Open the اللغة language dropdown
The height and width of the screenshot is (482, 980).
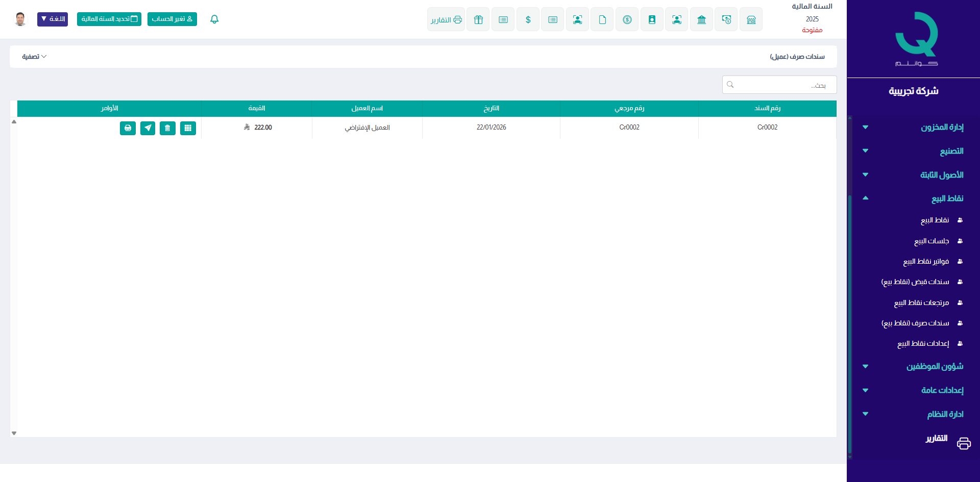pyautogui.click(x=53, y=19)
